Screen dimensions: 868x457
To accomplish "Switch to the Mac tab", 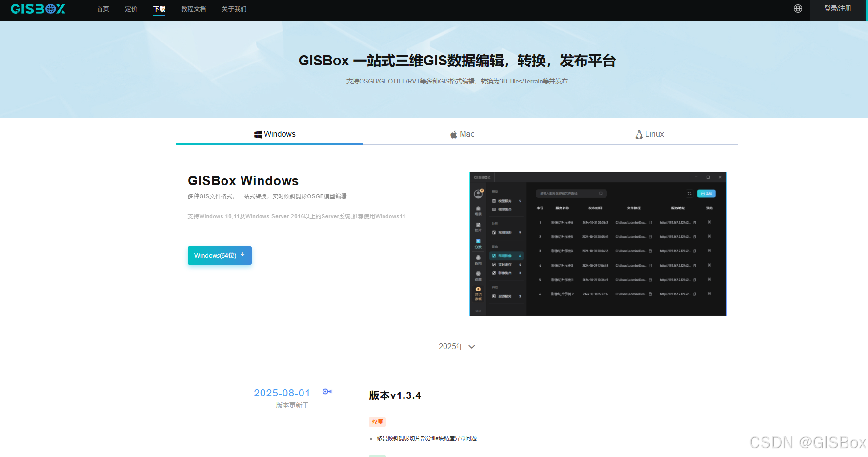I will [x=462, y=134].
